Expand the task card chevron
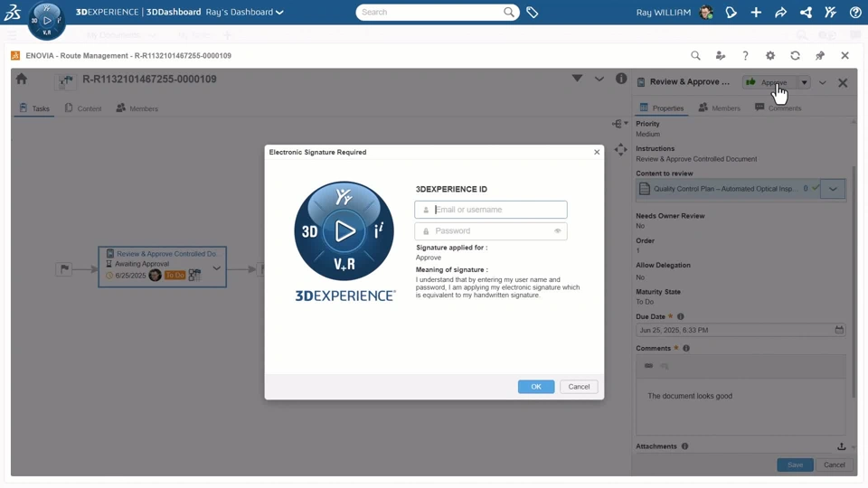 point(216,268)
